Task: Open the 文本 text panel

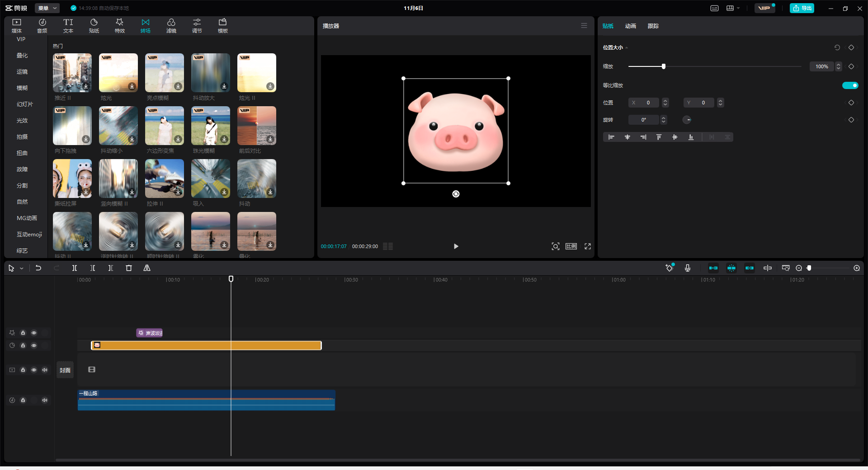Action: (x=68, y=26)
